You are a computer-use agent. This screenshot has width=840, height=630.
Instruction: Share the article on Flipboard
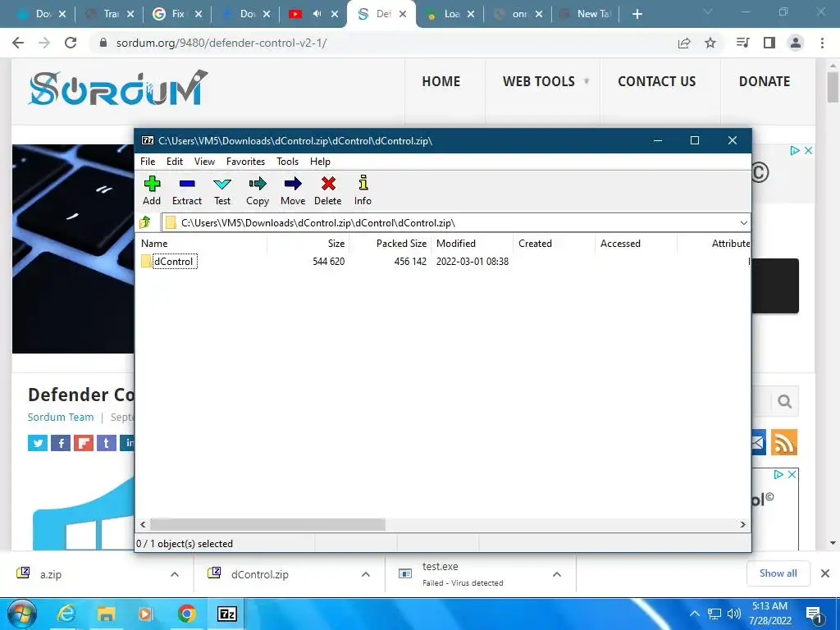84,443
